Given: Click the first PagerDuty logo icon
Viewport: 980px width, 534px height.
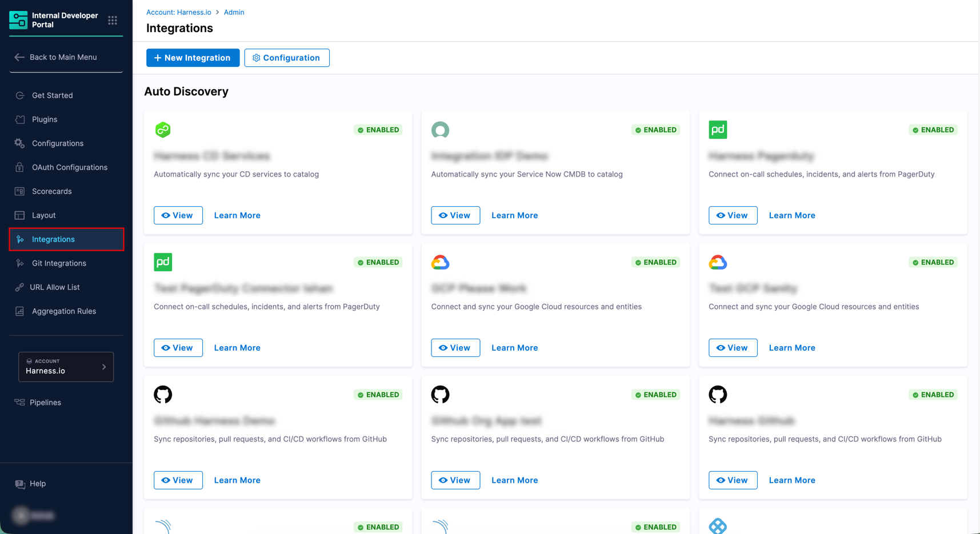Looking at the screenshot, I should pos(718,130).
